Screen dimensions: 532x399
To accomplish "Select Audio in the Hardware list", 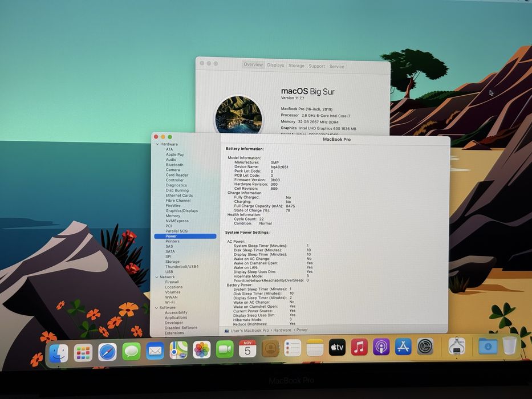I will point(171,160).
